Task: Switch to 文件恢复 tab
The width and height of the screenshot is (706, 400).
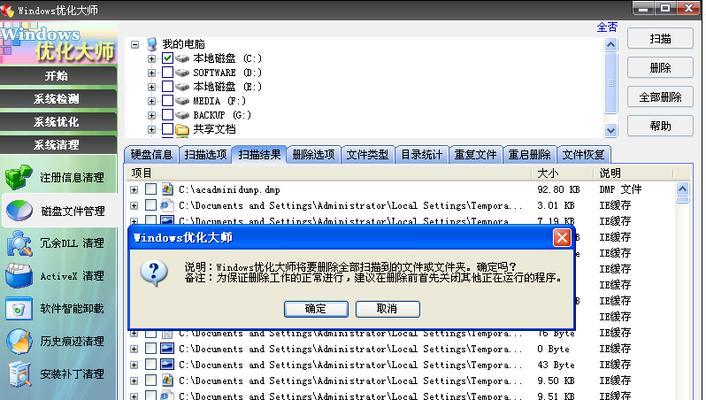Action: [x=584, y=155]
